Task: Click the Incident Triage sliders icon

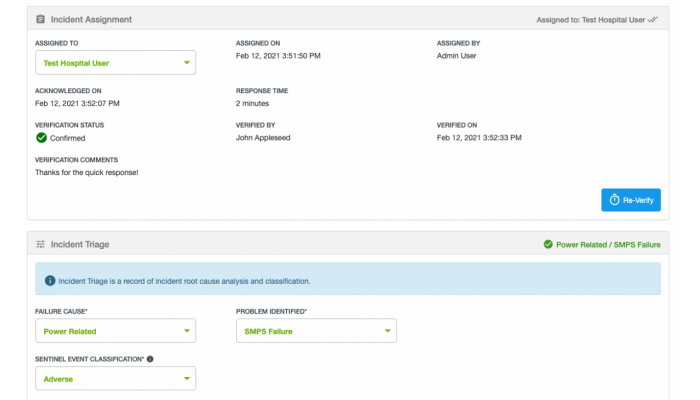Action: coord(41,244)
